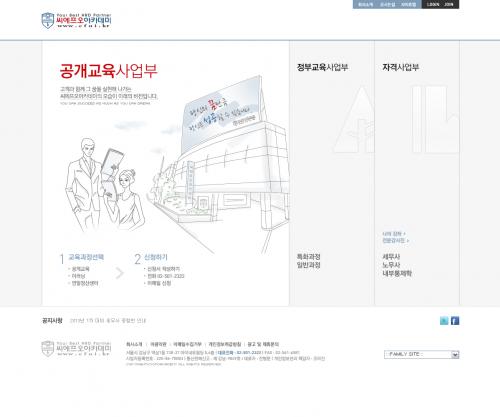Select 세무사 under 자격사업부
The image size is (500, 417).
pos(391,257)
